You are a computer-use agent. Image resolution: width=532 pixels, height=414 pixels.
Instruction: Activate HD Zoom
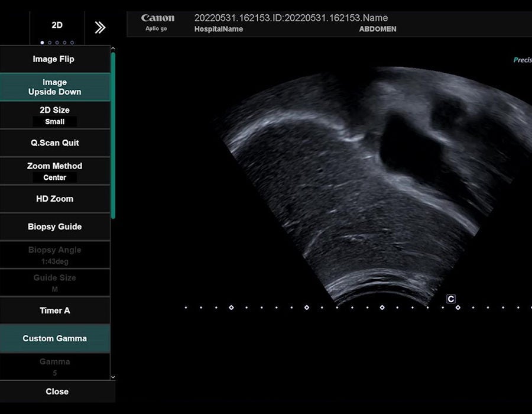coord(54,199)
